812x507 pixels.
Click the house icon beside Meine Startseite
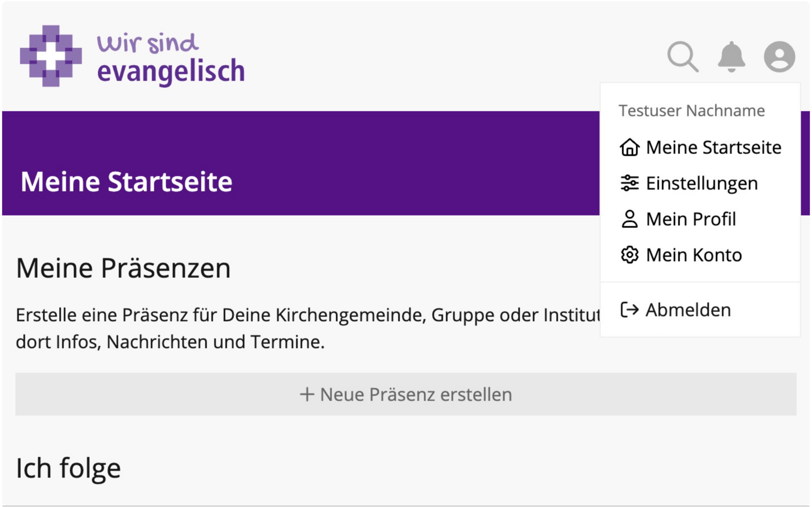point(630,147)
